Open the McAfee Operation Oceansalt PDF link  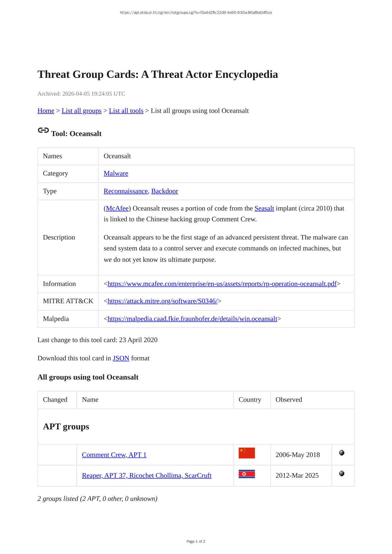(x=222, y=284)
